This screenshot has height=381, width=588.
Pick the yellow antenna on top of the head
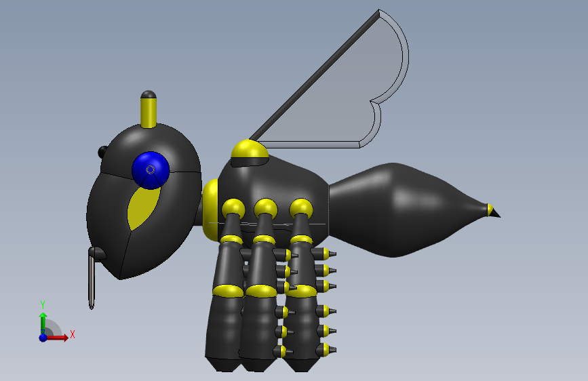pos(149,112)
